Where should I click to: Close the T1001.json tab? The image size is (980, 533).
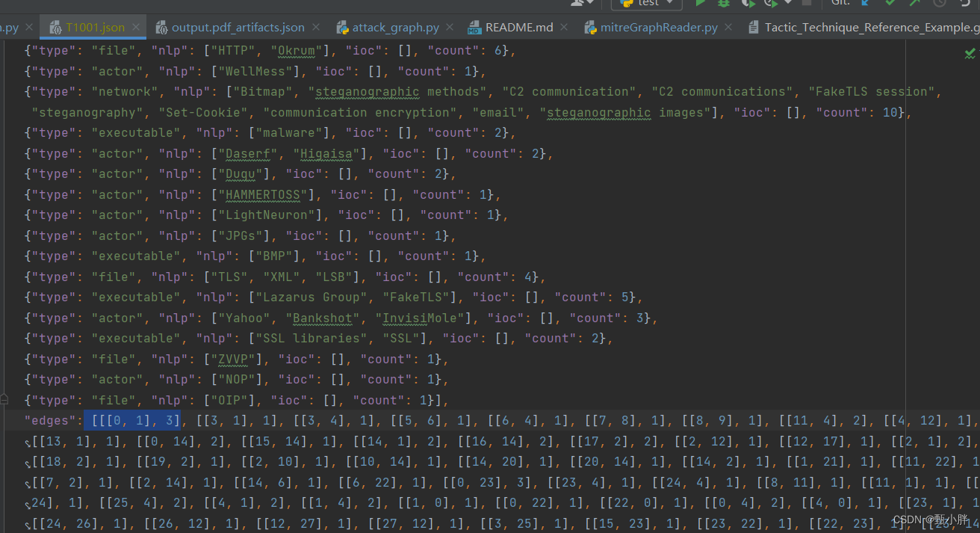click(137, 28)
